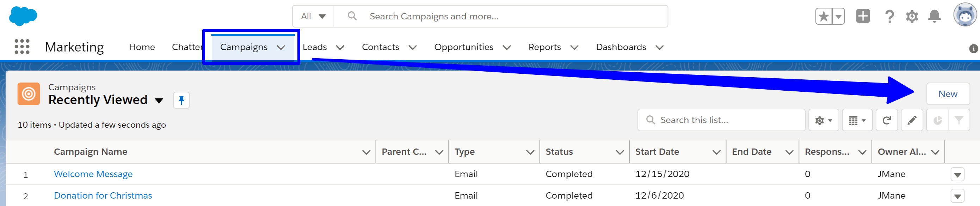Open the Help question mark icon
The height and width of the screenshot is (206, 980).
pos(889,16)
